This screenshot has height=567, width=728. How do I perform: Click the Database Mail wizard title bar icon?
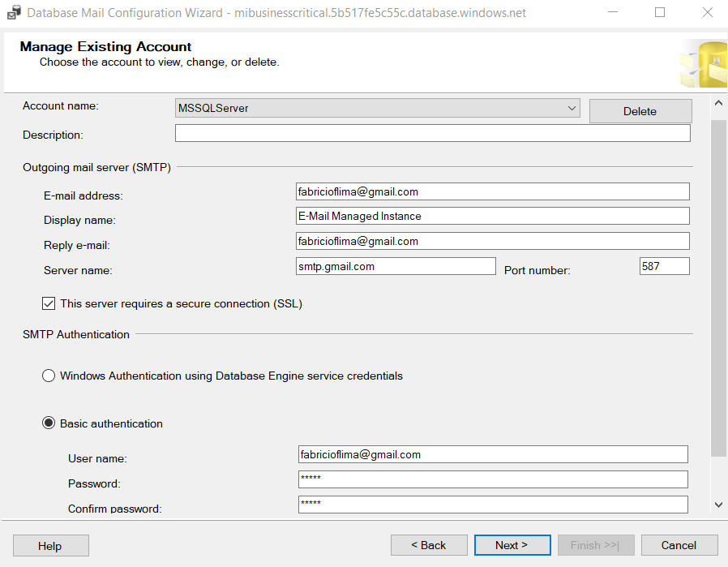(14, 13)
